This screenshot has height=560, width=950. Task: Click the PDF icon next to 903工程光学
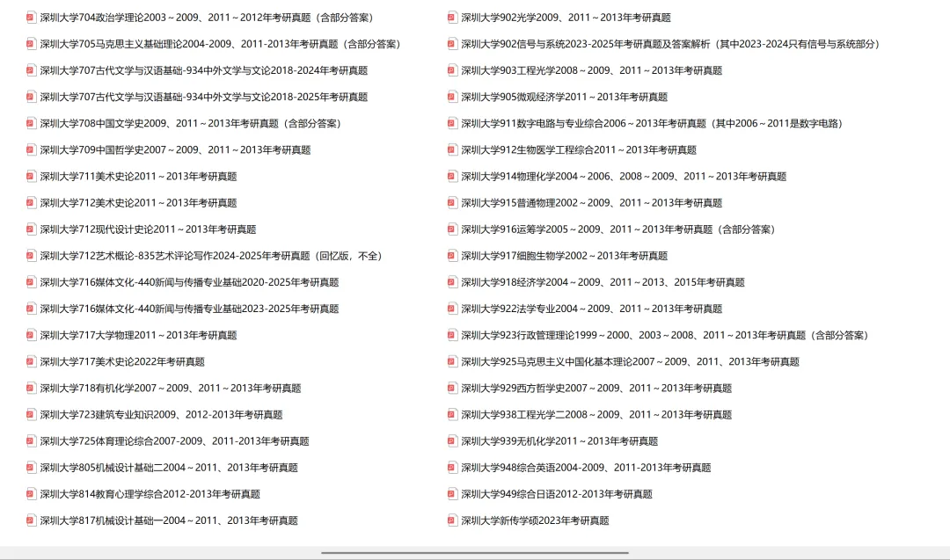click(452, 70)
